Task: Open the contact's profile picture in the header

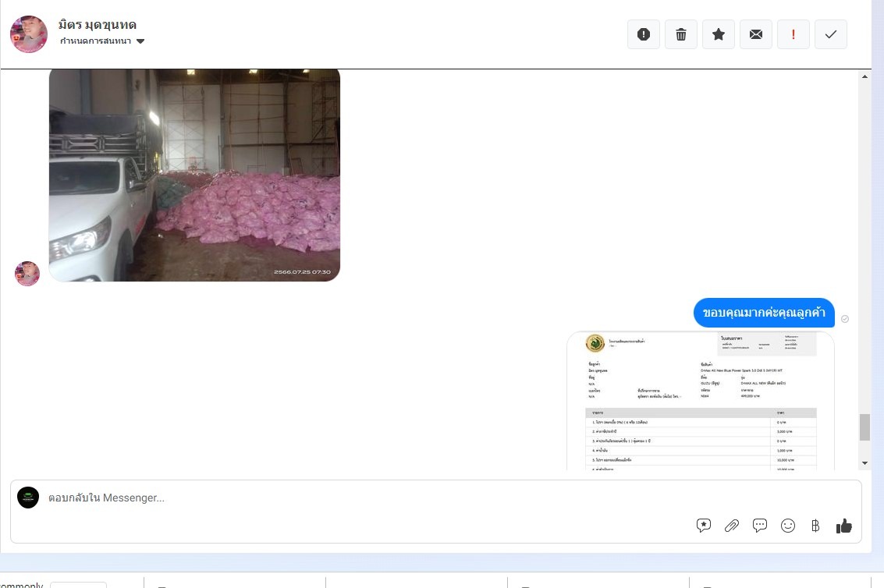Action: coord(29,34)
